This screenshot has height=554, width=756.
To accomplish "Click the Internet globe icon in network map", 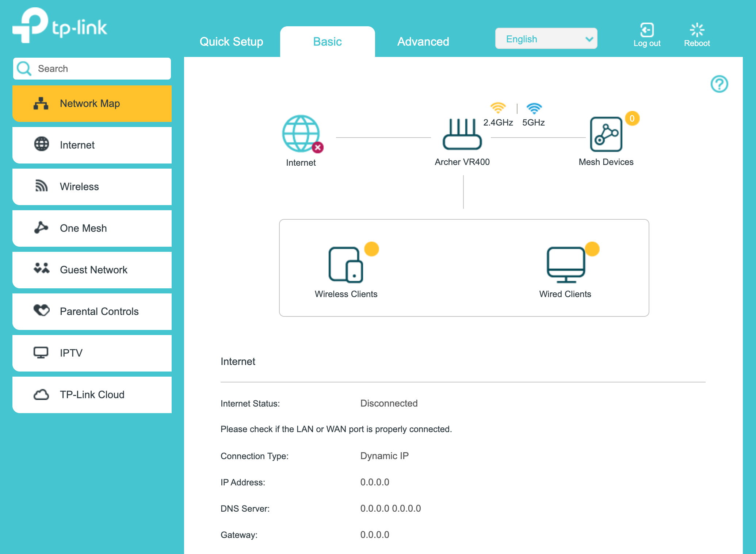I will coord(301,134).
